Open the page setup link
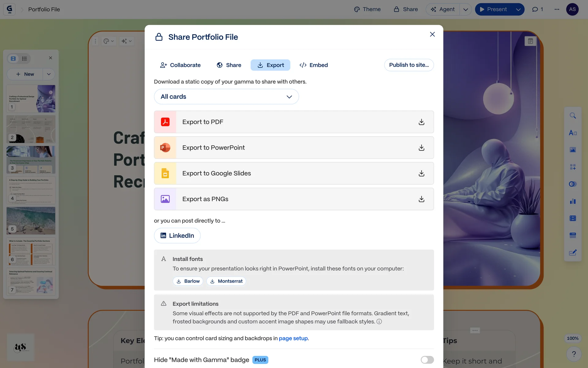Image resolution: width=588 pixels, height=368 pixels. click(x=293, y=338)
